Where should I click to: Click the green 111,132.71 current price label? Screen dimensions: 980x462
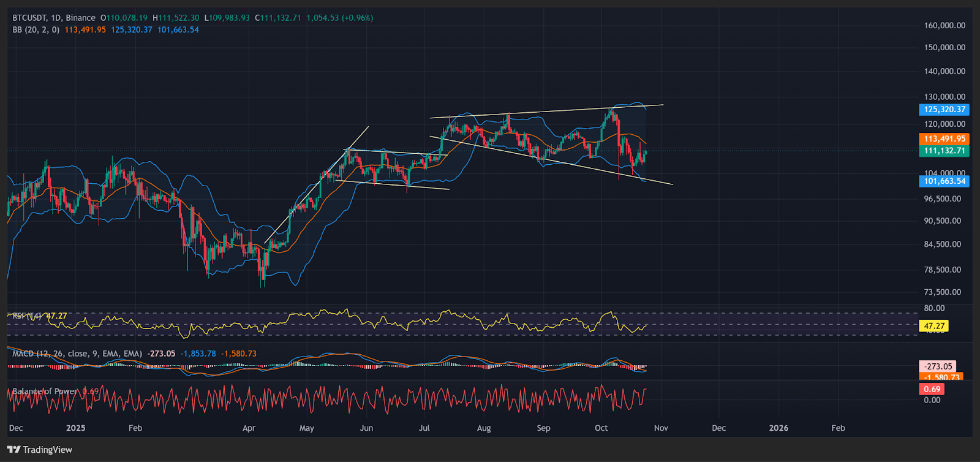click(x=944, y=151)
